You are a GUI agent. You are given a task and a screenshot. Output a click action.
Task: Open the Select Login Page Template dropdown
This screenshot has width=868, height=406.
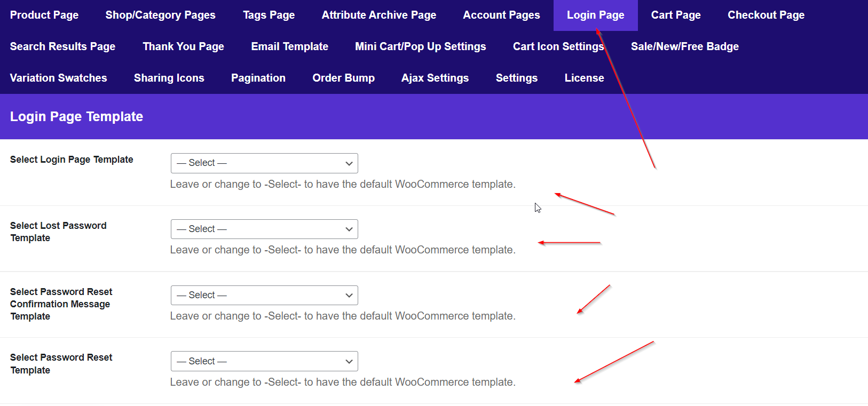264,163
